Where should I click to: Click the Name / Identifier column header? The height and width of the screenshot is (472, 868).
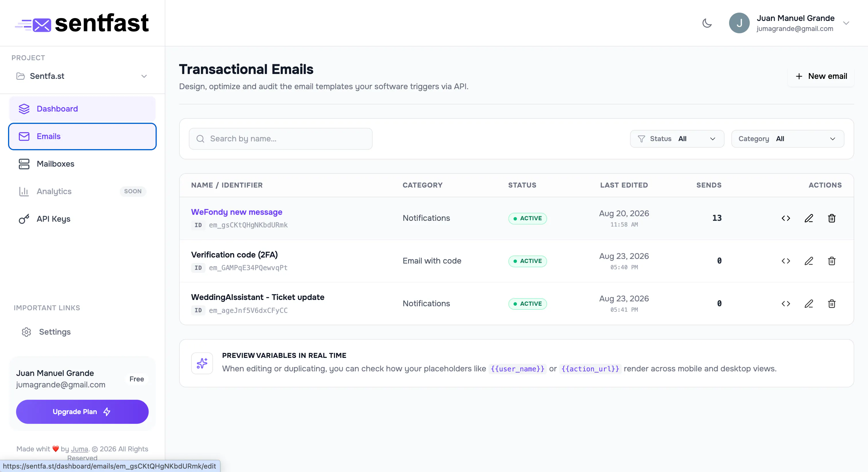coord(227,185)
